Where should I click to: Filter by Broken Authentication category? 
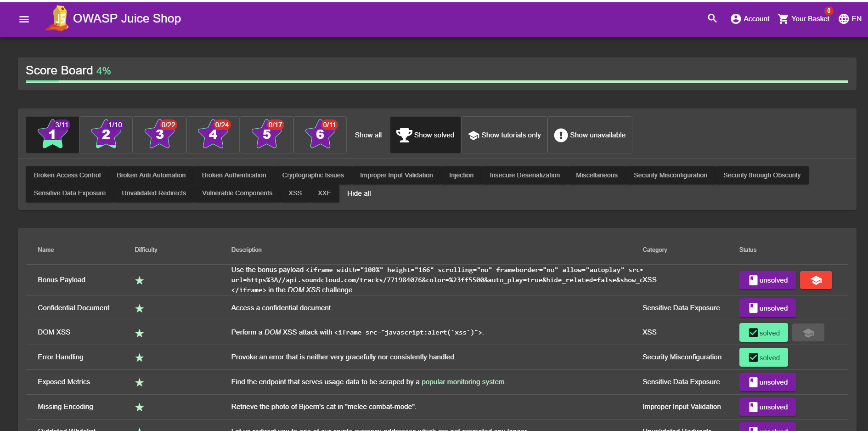(234, 175)
